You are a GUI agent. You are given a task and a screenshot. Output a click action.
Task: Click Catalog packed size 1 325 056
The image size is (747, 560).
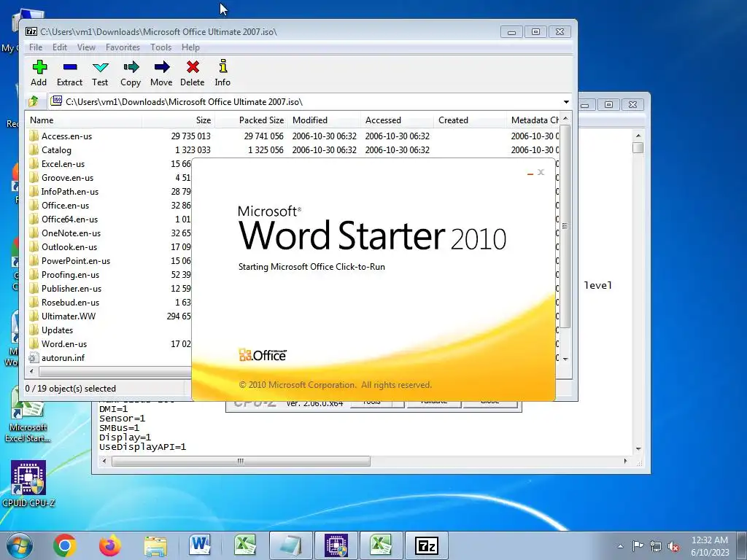pyautogui.click(x=266, y=150)
